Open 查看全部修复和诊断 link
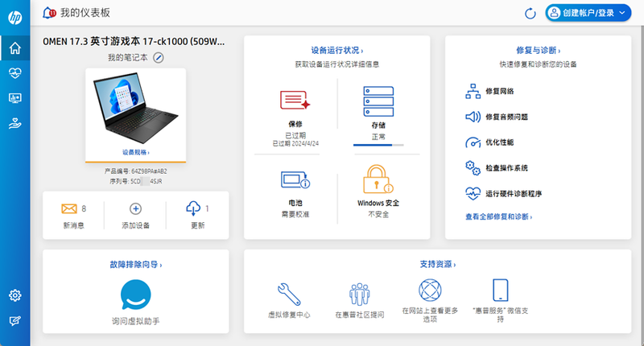Image resolution: width=644 pixels, height=346 pixels. pos(498,216)
